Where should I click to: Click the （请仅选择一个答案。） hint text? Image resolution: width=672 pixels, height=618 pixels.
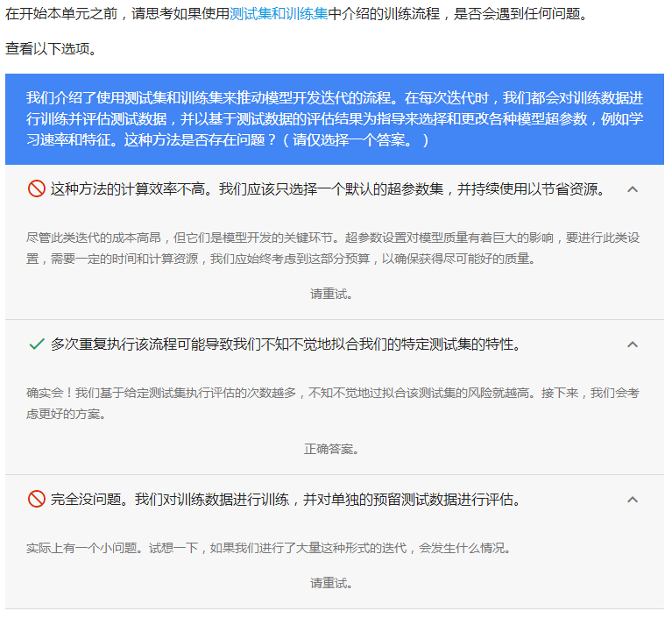tap(361, 140)
